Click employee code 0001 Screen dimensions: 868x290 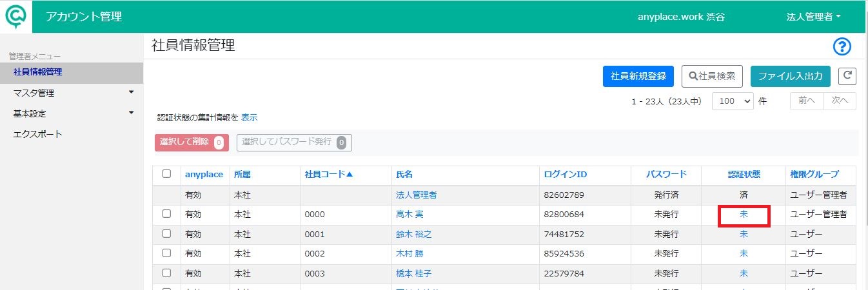(x=315, y=234)
